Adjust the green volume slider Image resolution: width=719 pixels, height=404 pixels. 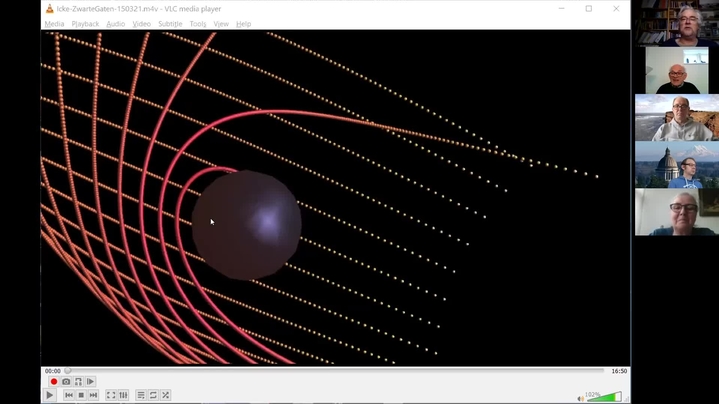[x=603, y=397]
